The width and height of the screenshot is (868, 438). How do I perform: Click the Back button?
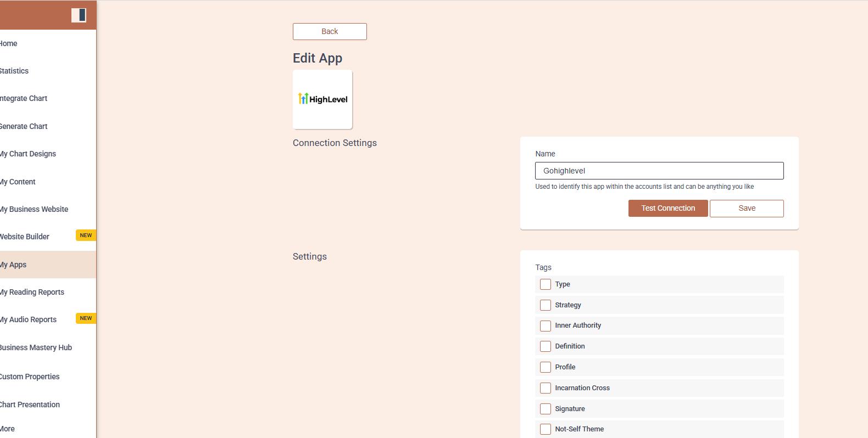[x=330, y=31]
